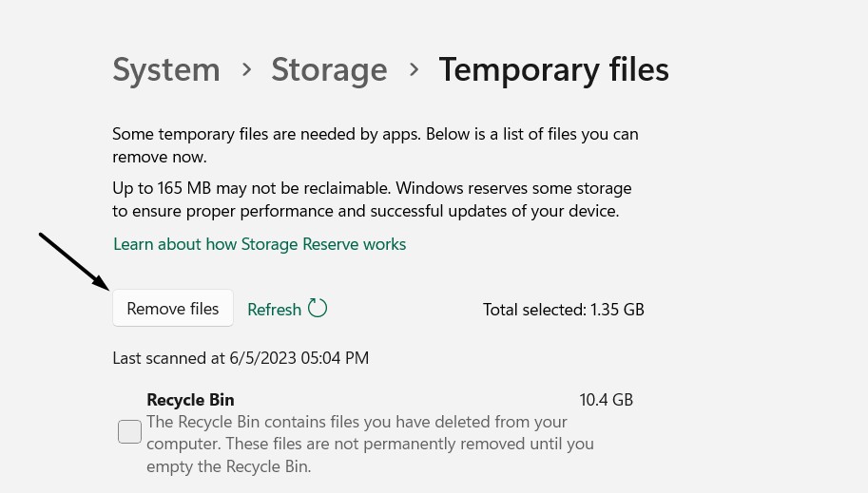Click the 10.4 GB Recycle Bin size
This screenshot has width=868, height=493.
[x=606, y=400]
